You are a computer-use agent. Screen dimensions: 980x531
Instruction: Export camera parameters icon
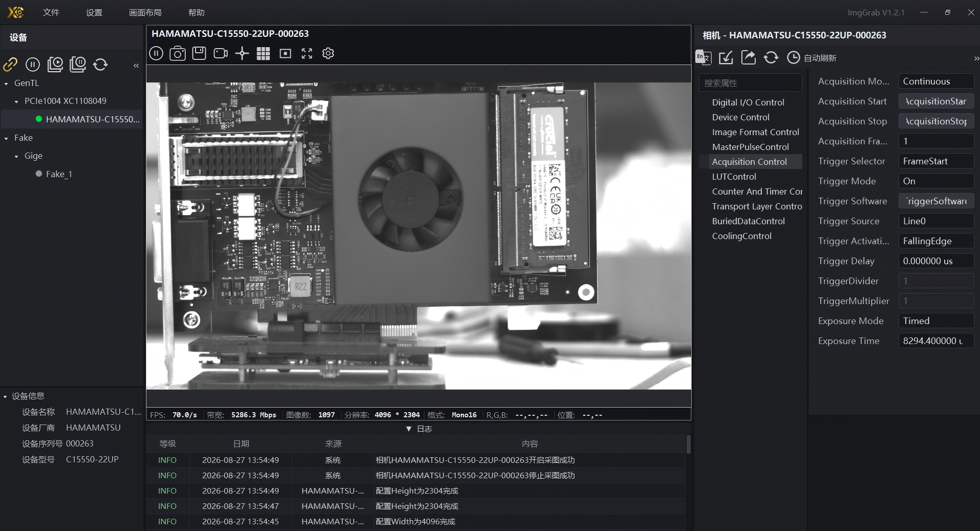749,57
